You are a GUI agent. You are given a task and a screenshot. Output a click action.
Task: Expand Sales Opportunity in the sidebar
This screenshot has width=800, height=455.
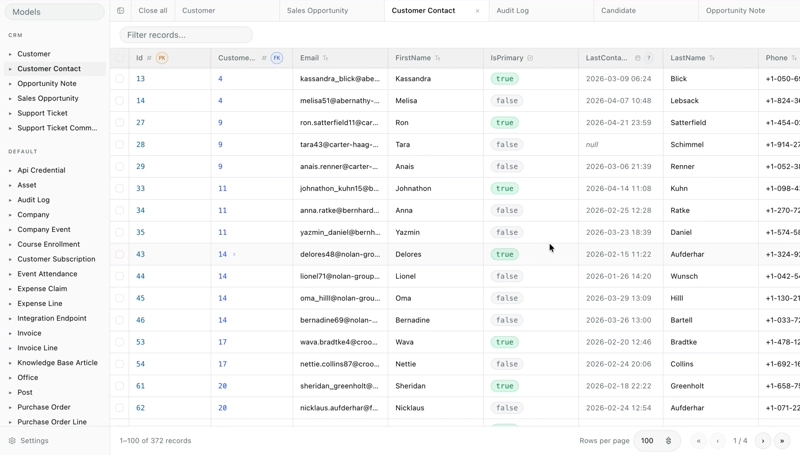tap(10, 98)
